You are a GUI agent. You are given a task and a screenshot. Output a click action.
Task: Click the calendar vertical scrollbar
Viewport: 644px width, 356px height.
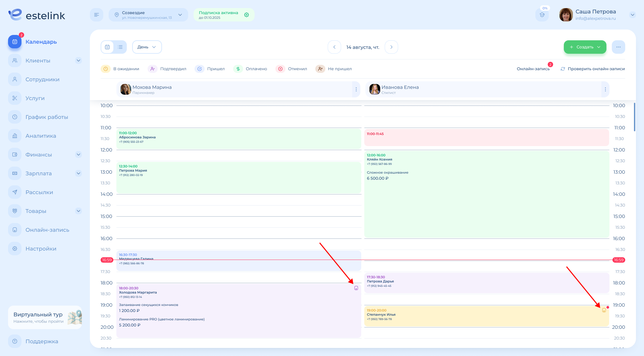(x=634, y=118)
